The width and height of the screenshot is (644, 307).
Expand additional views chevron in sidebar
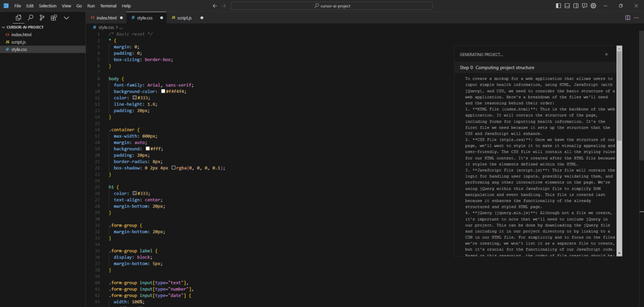point(67,18)
